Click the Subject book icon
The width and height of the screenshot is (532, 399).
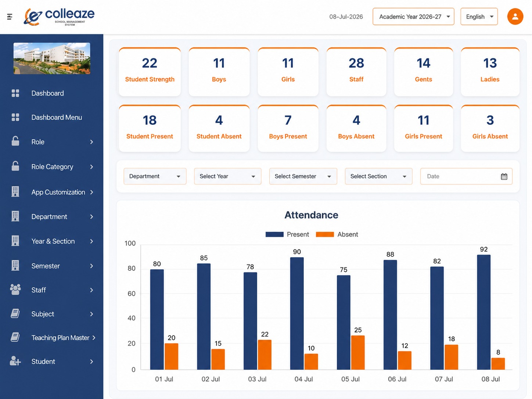[15, 313]
